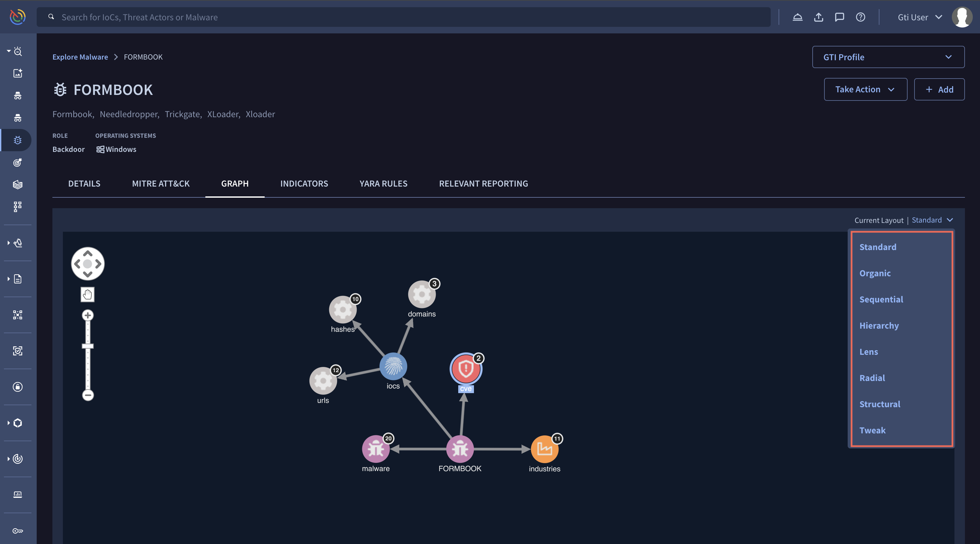Image resolution: width=980 pixels, height=544 pixels.
Task: Select the urls node
Action: (323, 381)
